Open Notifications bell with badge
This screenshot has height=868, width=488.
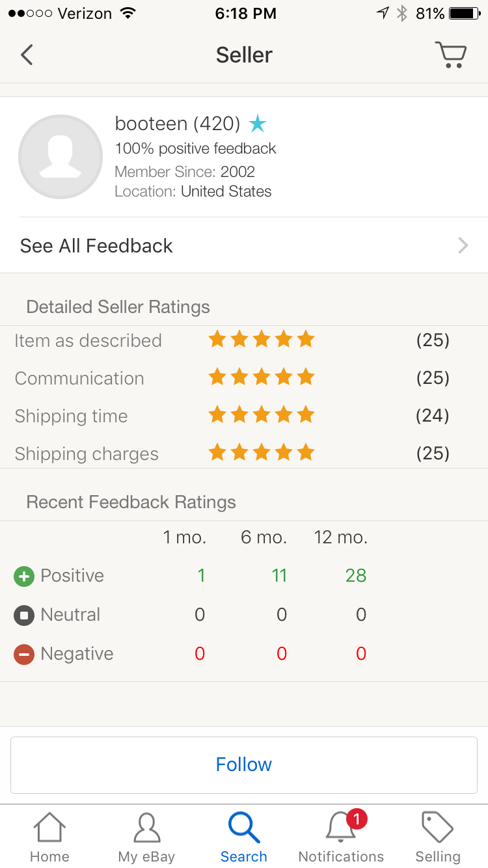tap(341, 837)
